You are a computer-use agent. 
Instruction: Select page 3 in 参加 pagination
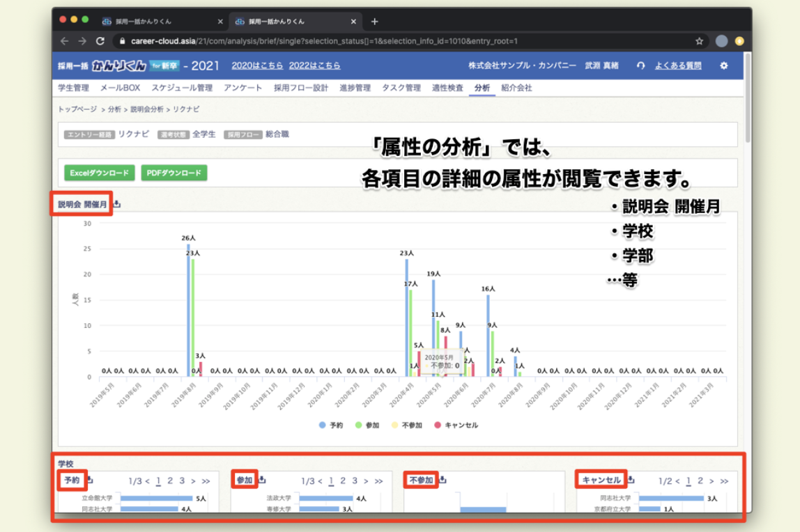click(x=354, y=481)
